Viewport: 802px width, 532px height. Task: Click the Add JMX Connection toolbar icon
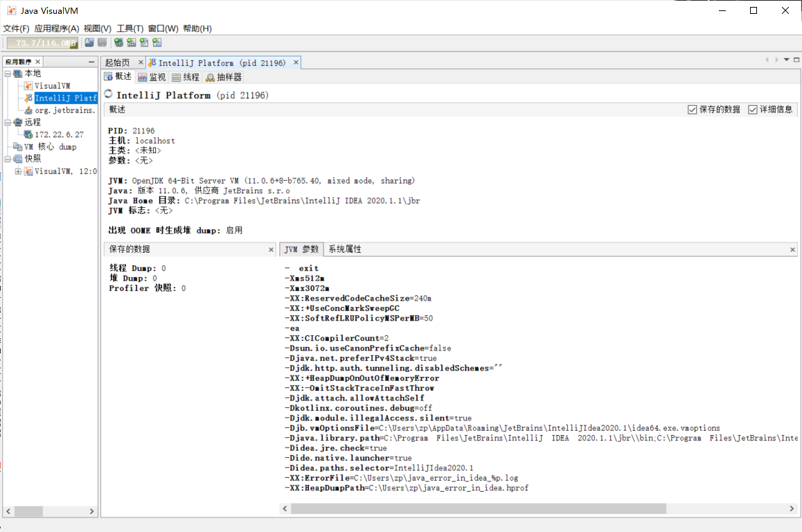pos(132,42)
